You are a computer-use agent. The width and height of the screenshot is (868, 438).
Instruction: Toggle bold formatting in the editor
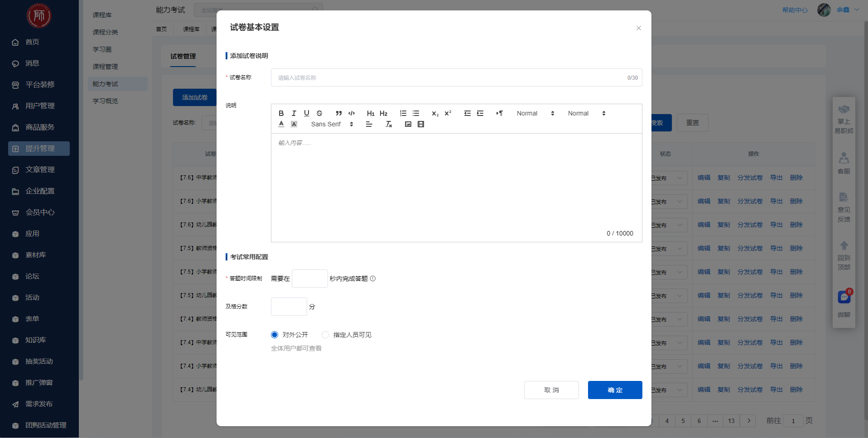[x=281, y=113]
